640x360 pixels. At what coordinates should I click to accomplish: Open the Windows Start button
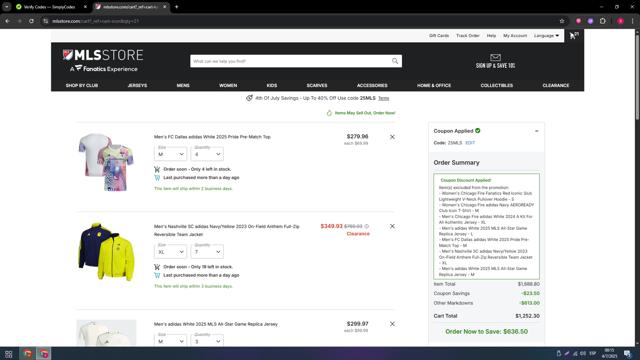click(9, 353)
